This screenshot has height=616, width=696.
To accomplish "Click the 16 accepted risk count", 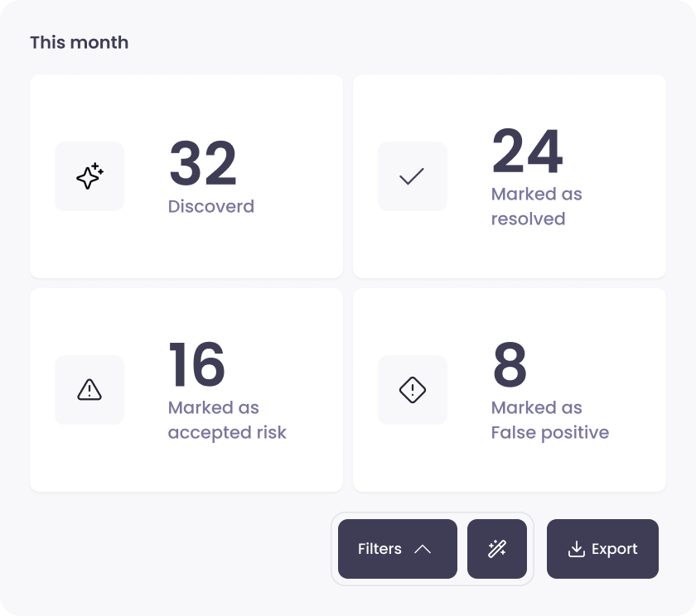I will (x=197, y=365).
